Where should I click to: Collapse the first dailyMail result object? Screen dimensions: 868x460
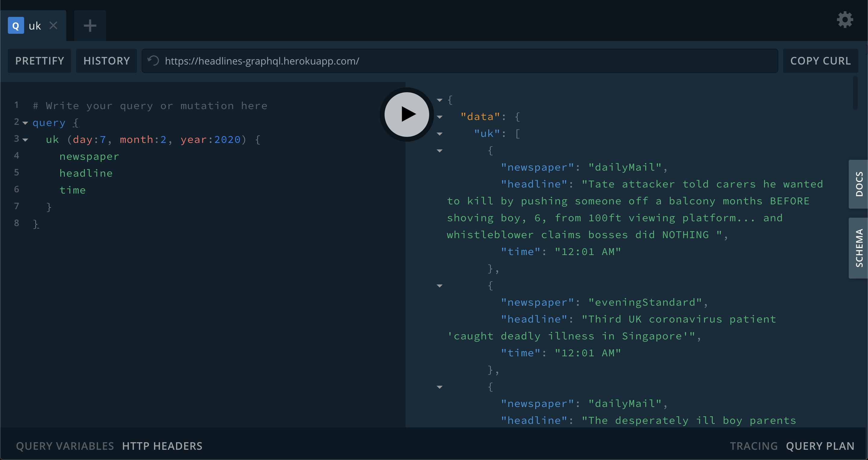coord(440,151)
